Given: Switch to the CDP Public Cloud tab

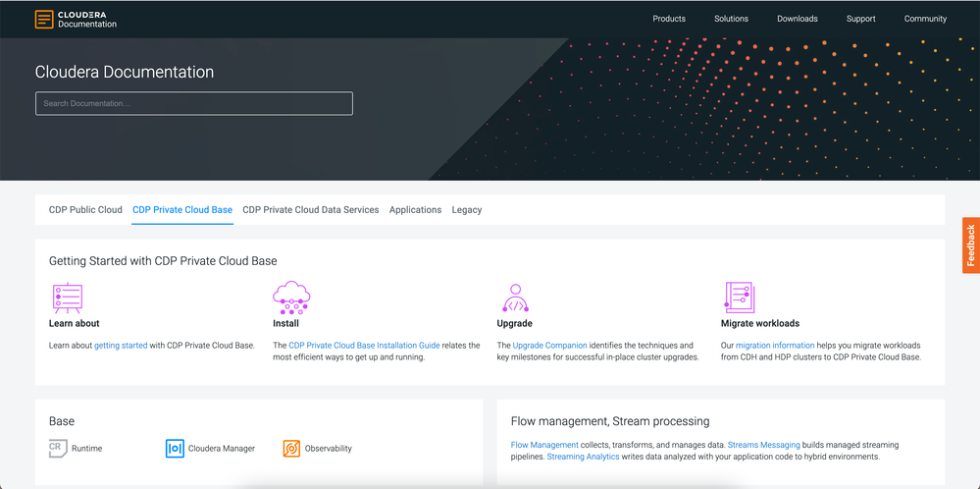Looking at the screenshot, I should (85, 210).
